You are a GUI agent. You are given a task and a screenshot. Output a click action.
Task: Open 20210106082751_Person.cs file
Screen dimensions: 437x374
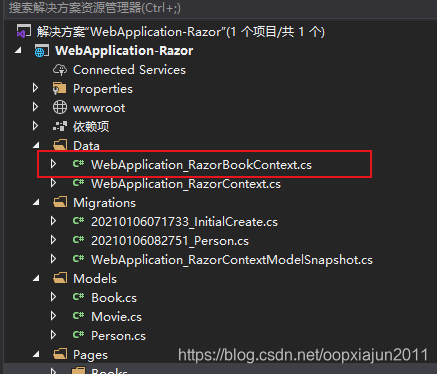170,241
